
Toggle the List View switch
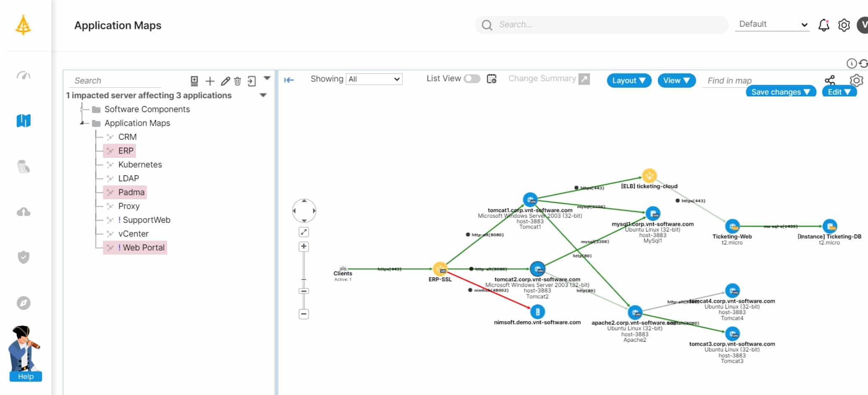pyautogui.click(x=472, y=79)
